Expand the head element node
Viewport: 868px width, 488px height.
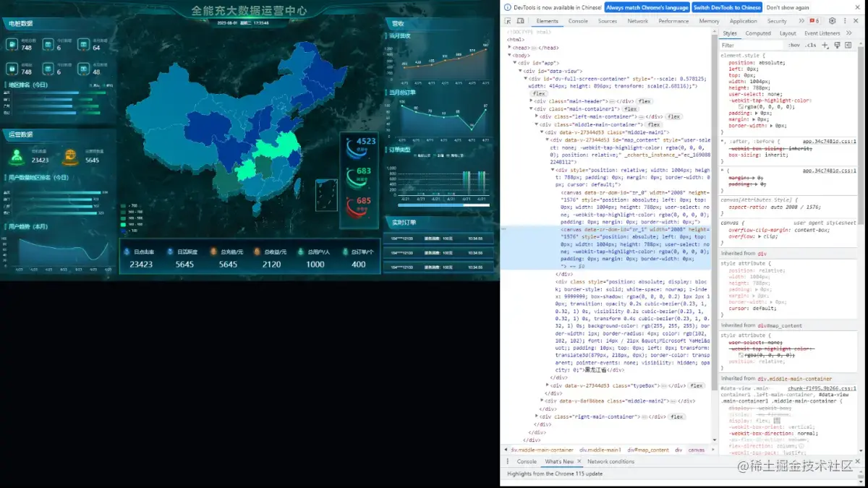(511, 48)
